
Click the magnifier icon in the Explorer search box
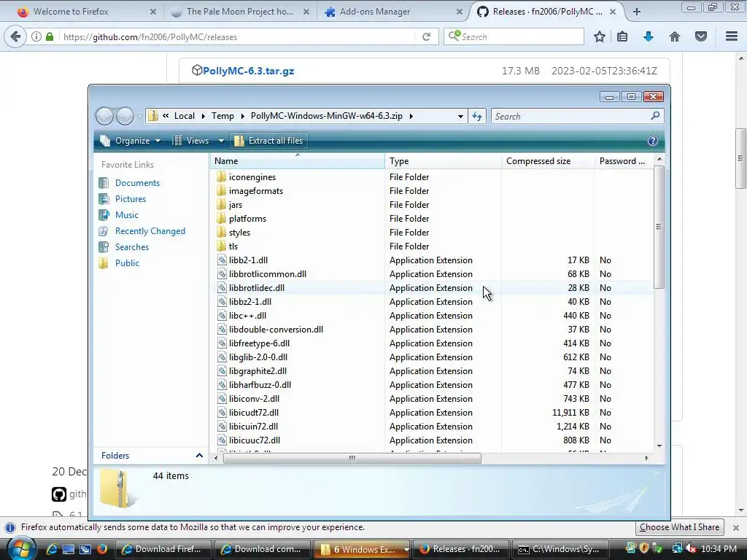[x=656, y=116]
